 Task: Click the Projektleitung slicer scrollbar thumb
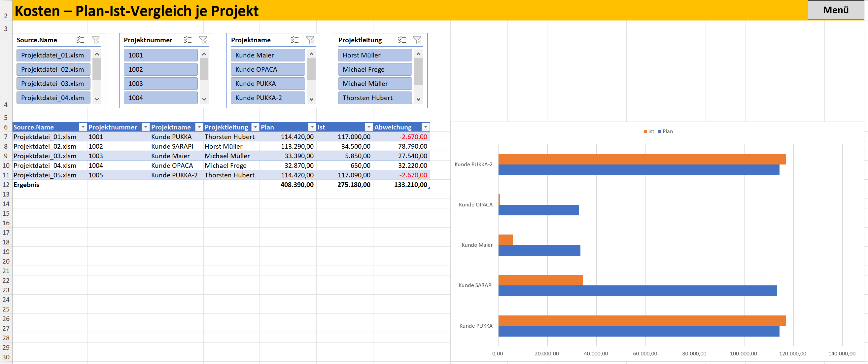pyautogui.click(x=419, y=72)
